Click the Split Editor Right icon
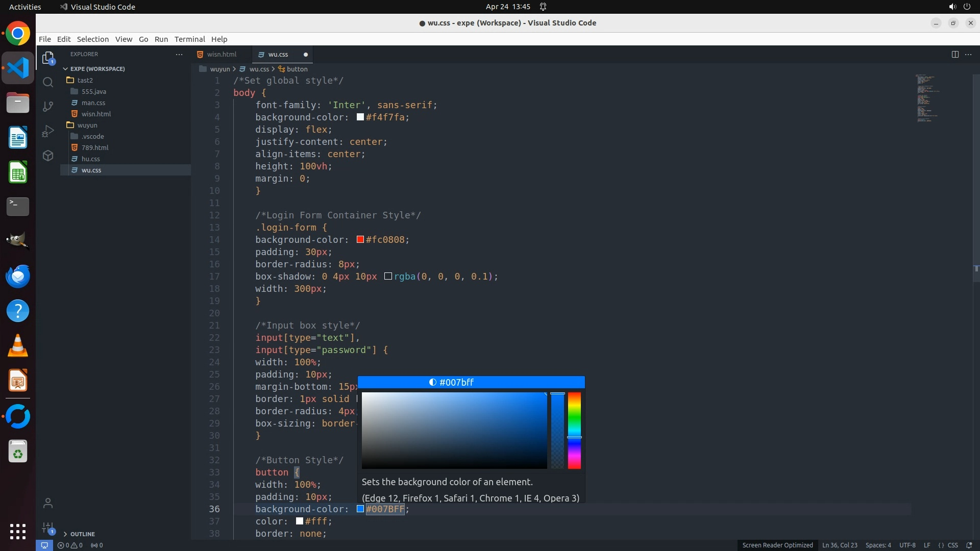Viewport: 980px width, 551px height. click(955, 55)
